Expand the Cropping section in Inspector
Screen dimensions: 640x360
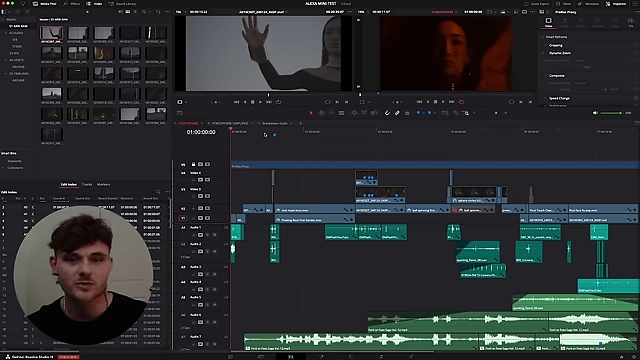pyautogui.click(x=556, y=45)
